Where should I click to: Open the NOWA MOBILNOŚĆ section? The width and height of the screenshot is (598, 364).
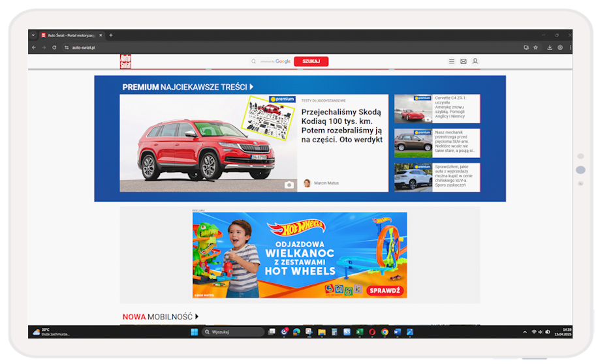[x=157, y=317]
